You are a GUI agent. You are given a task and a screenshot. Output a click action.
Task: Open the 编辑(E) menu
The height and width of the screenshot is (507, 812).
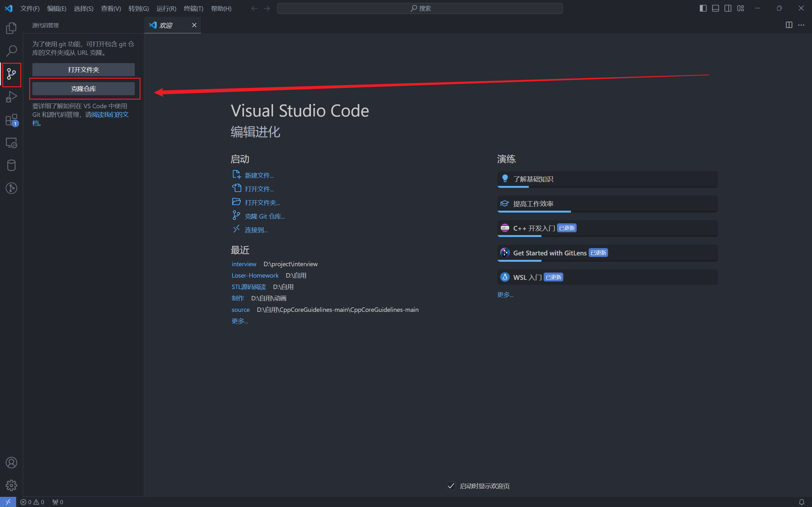pos(57,8)
